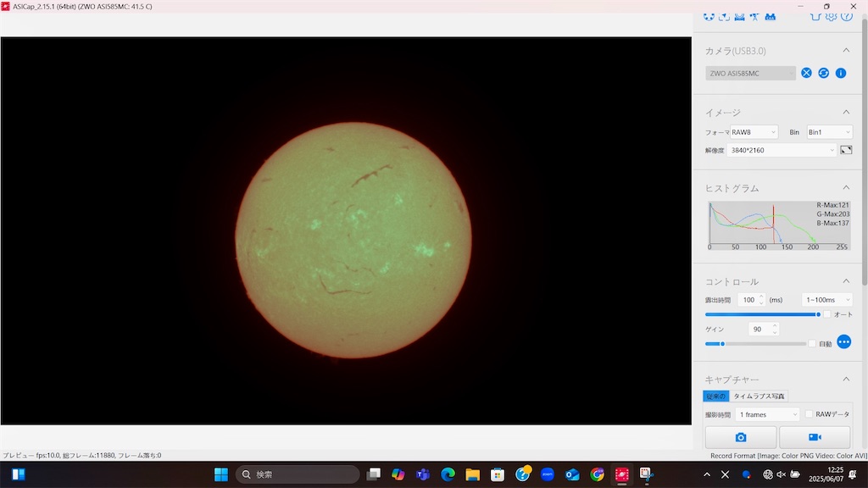Click the Windows taskbar search box 検索

pos(298,474)
